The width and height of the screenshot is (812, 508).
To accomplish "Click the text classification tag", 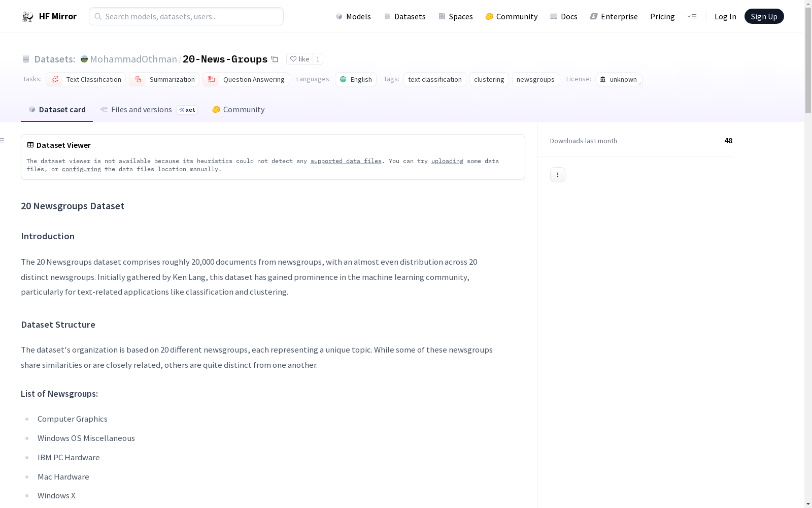I will pos(435,79).
